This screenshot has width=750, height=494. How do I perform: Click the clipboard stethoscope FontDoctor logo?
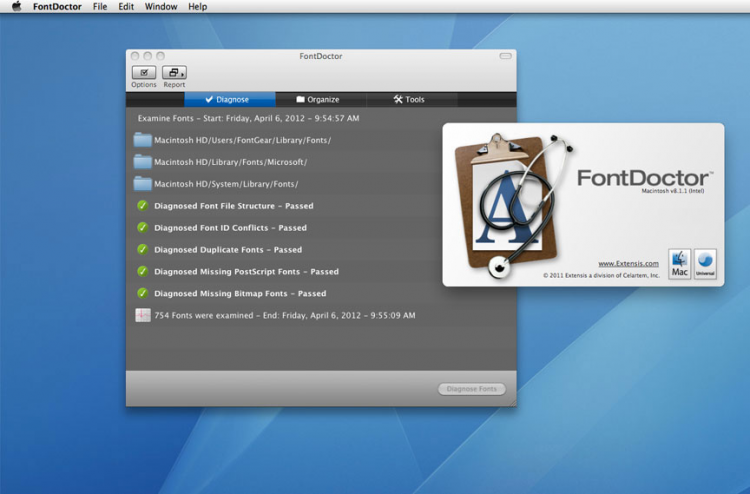pyautogui.click(x=513, y=206)
